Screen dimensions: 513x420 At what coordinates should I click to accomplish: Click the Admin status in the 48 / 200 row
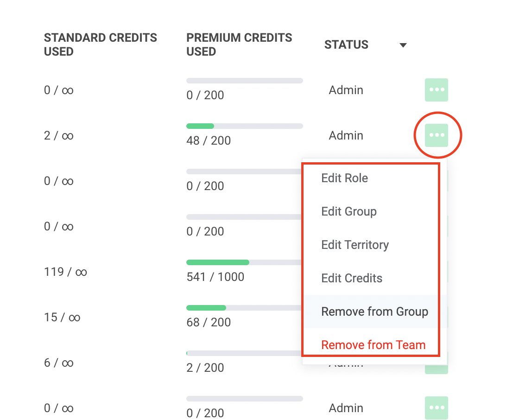[x=346, y=135]
